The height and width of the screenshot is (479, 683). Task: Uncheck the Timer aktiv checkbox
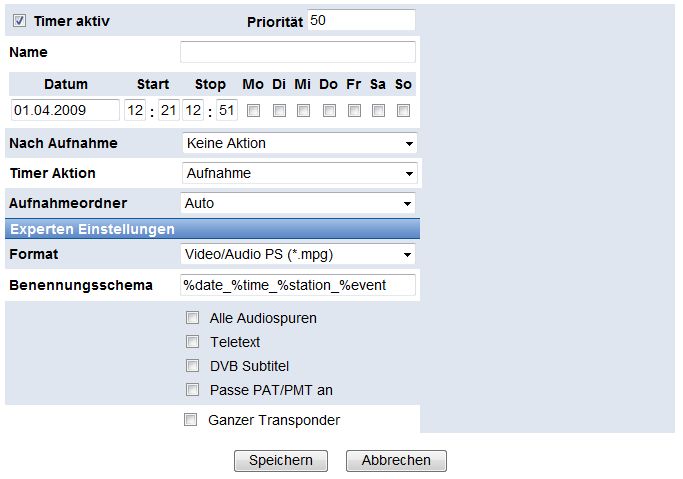click(19, 20)
